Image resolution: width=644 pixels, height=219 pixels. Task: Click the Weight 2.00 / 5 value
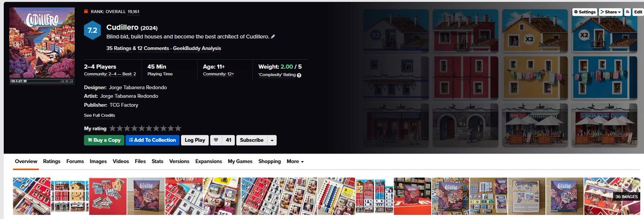pyautogui.click(x=280, y=67)
